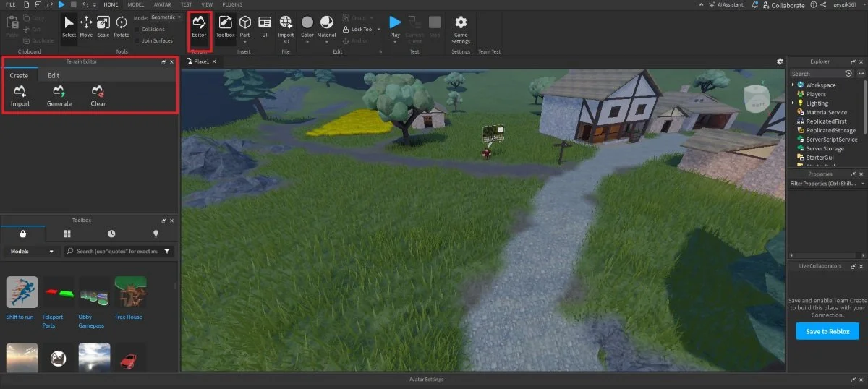Click the Explorer history filter icon
The image size is (868, 389).
[848, 74]
